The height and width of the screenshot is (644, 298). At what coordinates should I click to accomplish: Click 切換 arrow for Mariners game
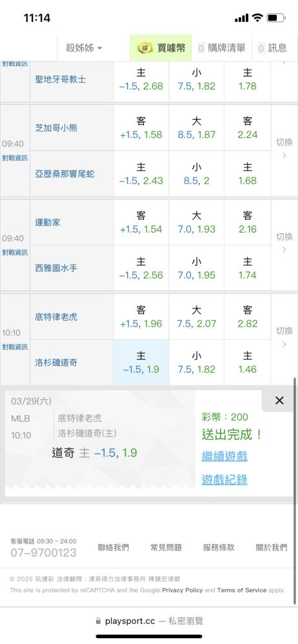point(284,243)
